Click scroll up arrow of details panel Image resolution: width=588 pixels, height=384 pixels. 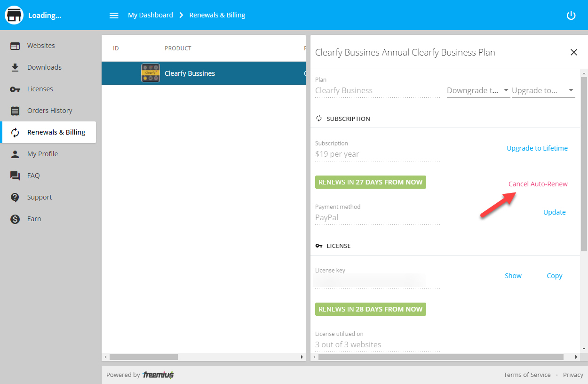(x=584, y=74)
